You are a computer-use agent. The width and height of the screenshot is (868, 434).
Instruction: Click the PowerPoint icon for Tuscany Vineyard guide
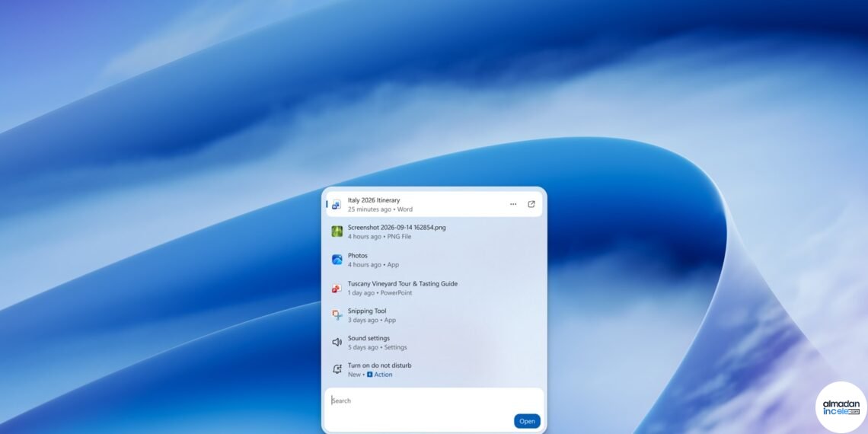pyautogui.click(x=337, y=289)
